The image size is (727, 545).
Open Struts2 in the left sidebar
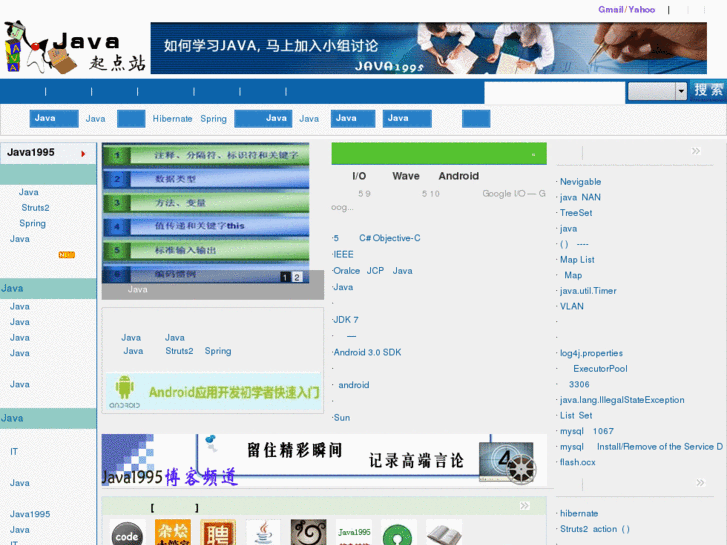click(35, 208)
